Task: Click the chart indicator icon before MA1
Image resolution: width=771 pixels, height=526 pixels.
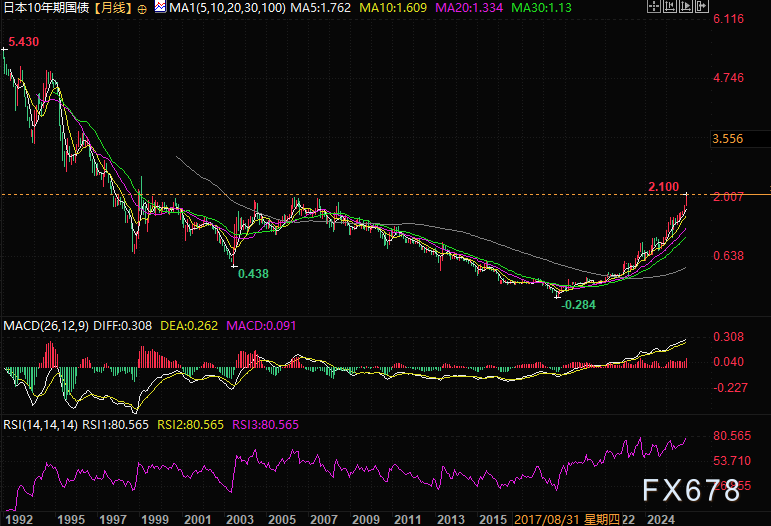Action: tap(157, 8)
